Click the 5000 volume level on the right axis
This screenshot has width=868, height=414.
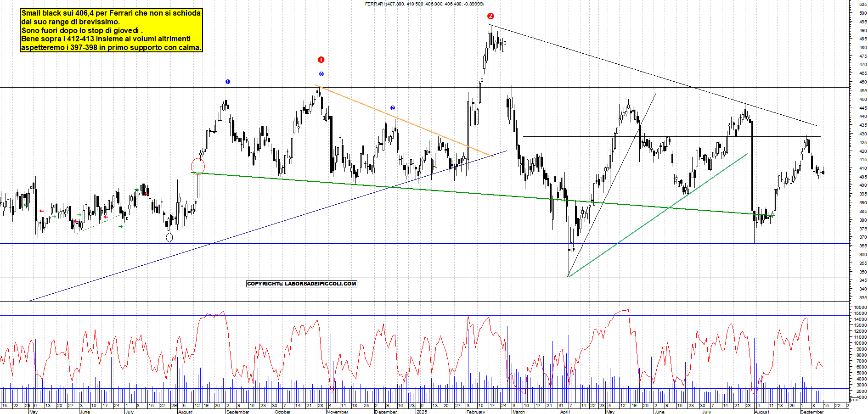tap(862, 373)
